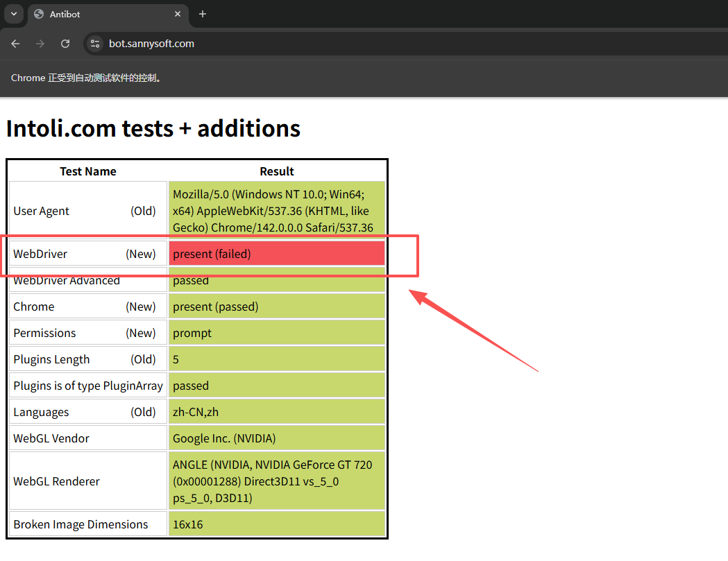Open the site information icon in address bar
This screenshot has height=561, width=728.
pos(96,44)
